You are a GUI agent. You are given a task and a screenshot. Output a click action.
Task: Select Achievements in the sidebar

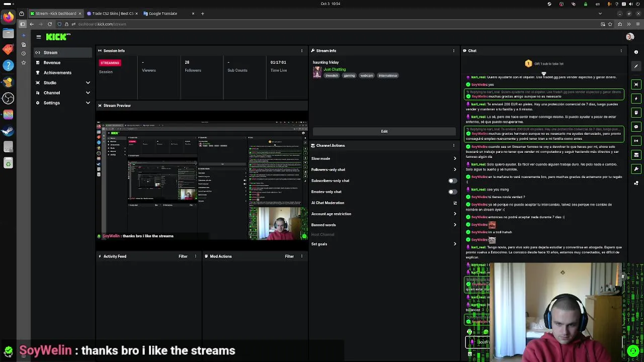(63, 72)
